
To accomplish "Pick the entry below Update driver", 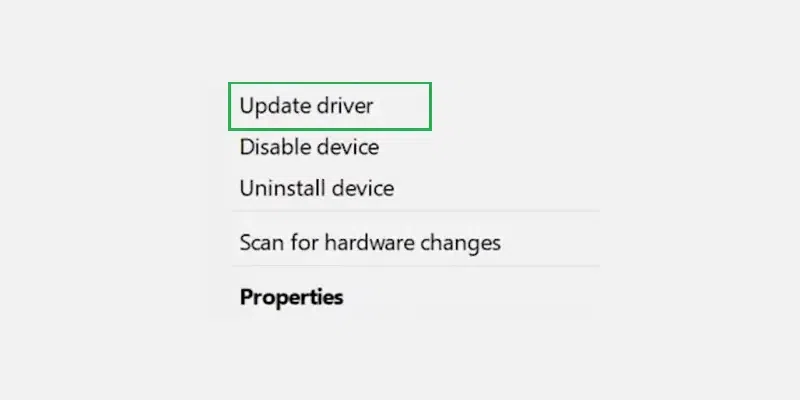I will pos(309,147).
